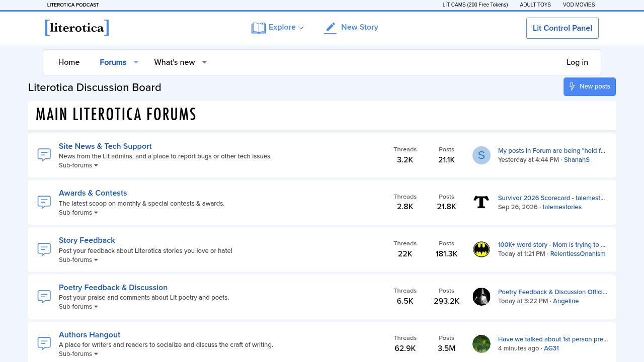Open the Survivor 2026 Scorecard thread
This screenshot has width=644, height=362.
pyautogui.click(x=551, y=198)
